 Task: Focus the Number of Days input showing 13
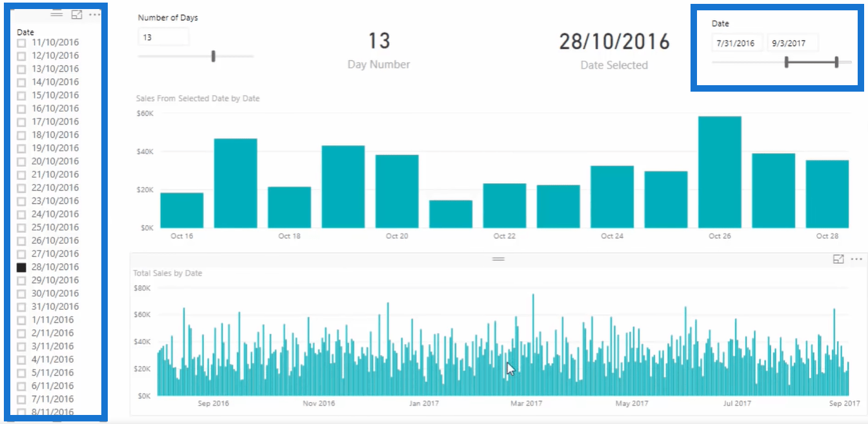[x=163, y=37]
